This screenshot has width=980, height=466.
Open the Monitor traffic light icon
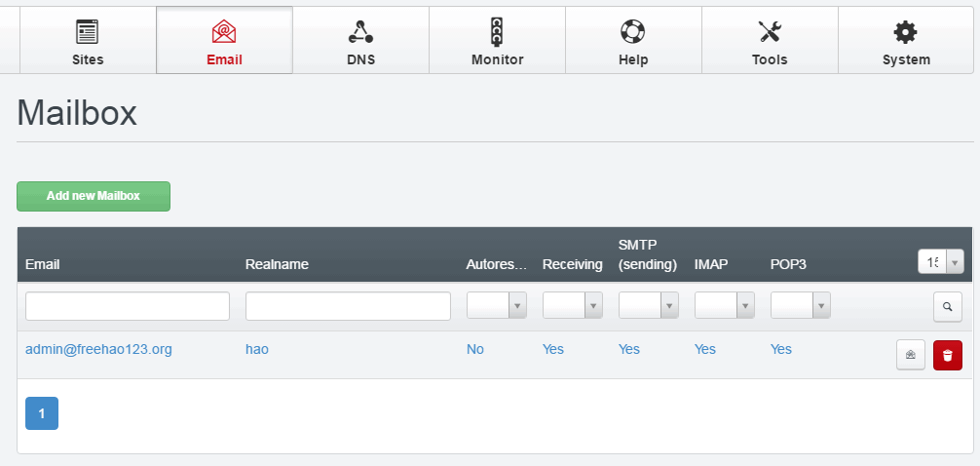[x=497, y=33]
